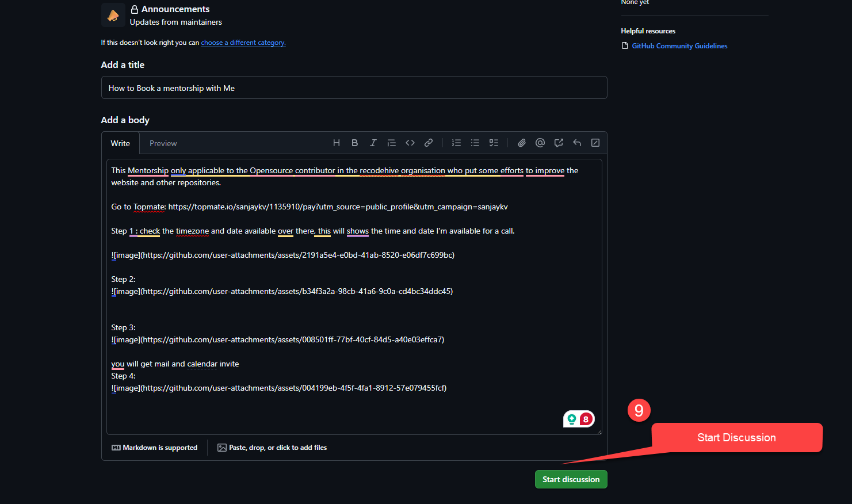Click the 'Step 4:' line in body
This screenshot has width=852, height=504.
[x=124, y=376]
